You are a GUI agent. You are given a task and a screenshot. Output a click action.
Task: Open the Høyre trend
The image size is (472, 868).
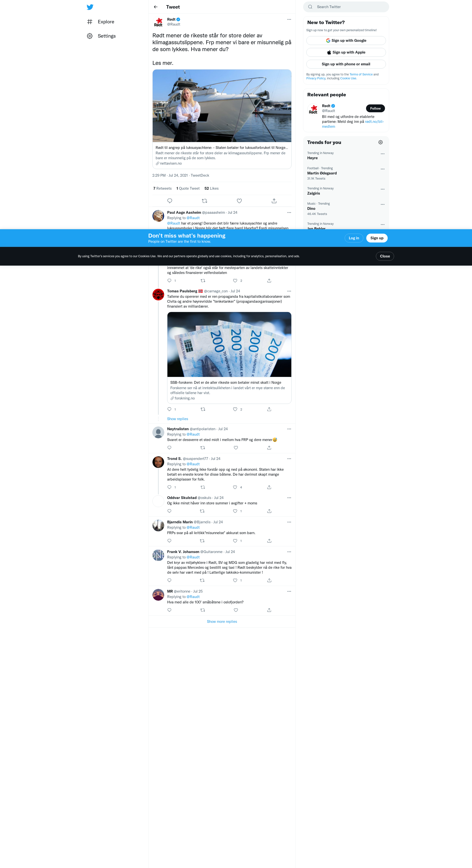pyautogui.click(x=346, y=156)
